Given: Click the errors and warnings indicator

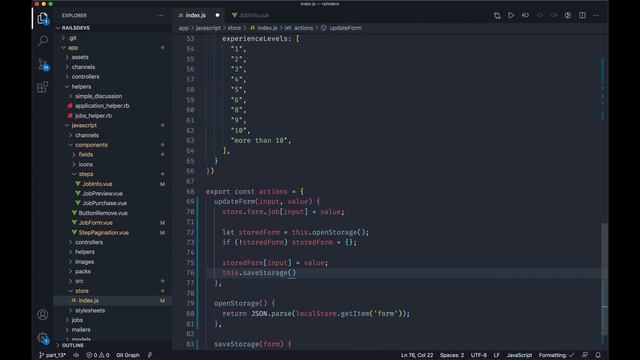Looking at the screenshot, I should 98,355.
